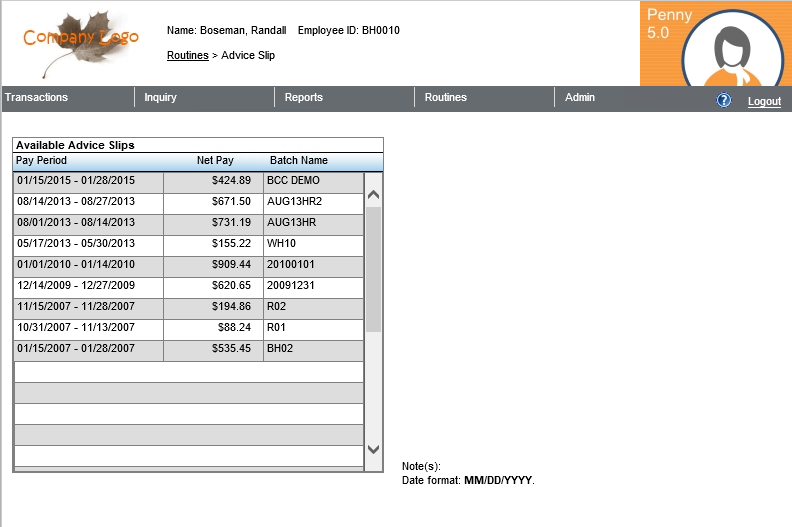Open the Admin menu
The height and width of the screenshot is (527, 792).
[x=579, y=98]
